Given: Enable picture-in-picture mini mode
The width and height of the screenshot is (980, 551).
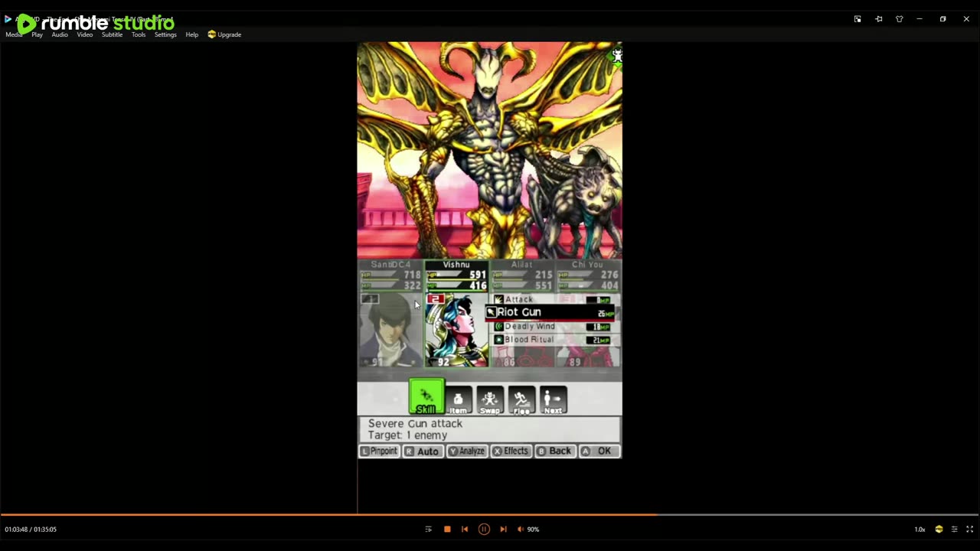Looking at the screenshot, I should tap(857, 19).
